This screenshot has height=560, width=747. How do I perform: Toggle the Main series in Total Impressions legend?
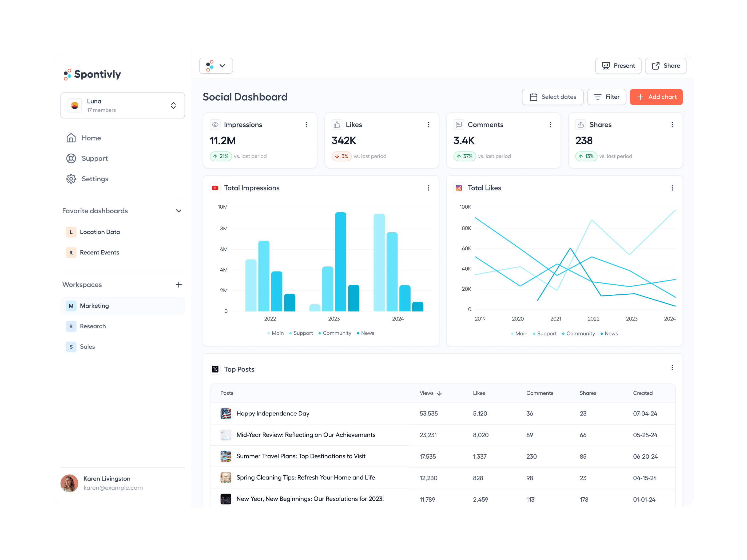[276, 333]
